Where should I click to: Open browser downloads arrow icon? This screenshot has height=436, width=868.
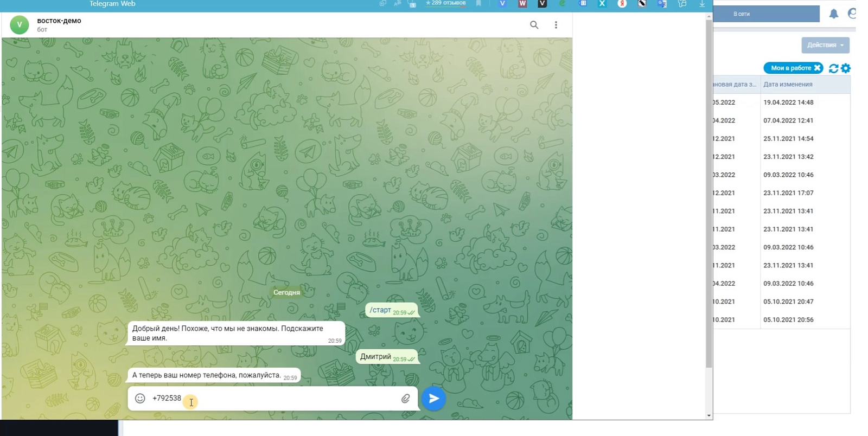pos(702,4)
